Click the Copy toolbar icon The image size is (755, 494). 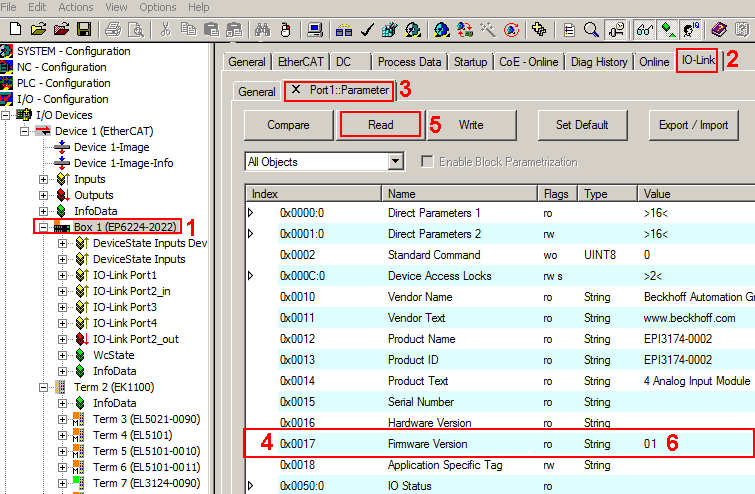pyautogui.click(x=188, y=29)
